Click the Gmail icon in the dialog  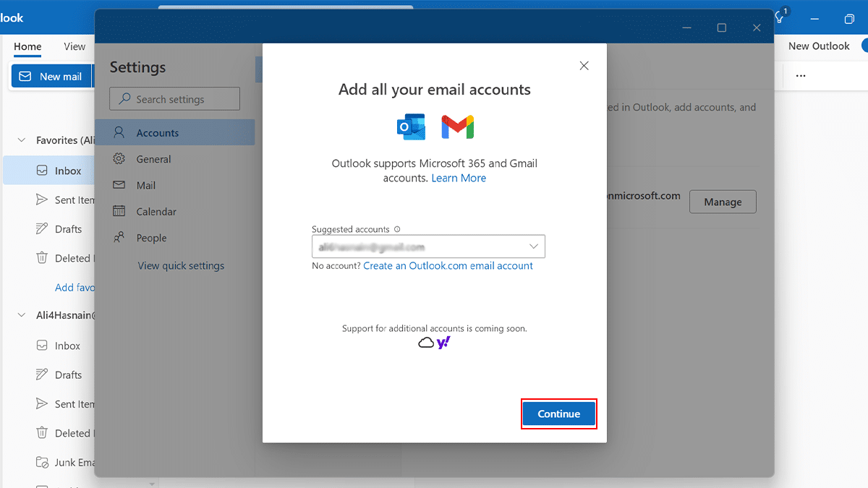click(x=458, y=126)
